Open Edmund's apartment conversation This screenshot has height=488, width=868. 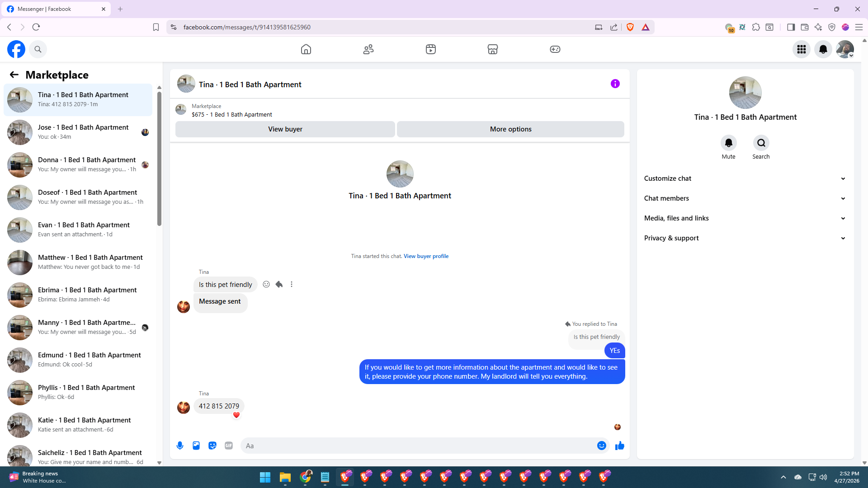(78, 360)
